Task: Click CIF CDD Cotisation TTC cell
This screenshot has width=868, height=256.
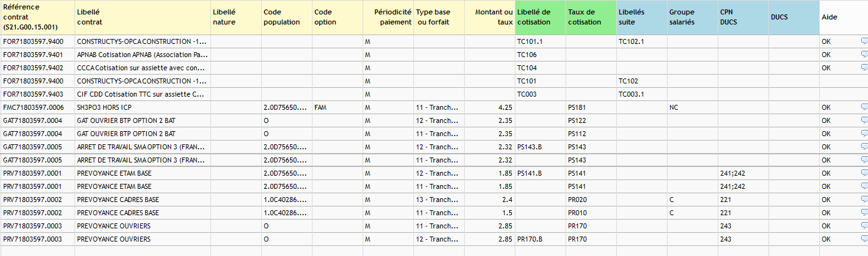Action: click(x=142, y=94)
